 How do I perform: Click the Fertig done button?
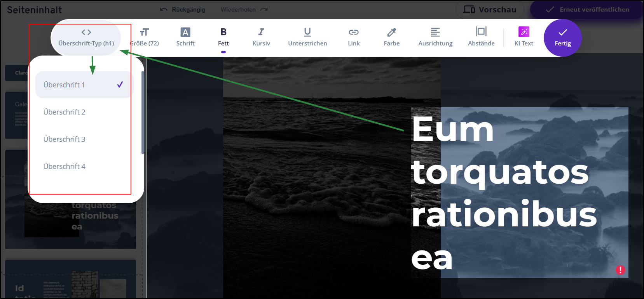563,38
